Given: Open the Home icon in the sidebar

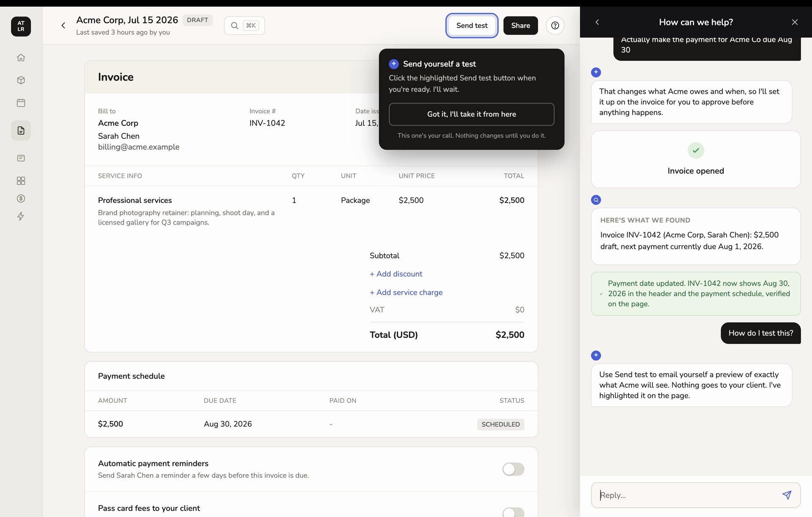Looking at the screenshot, I should (21, 58).
